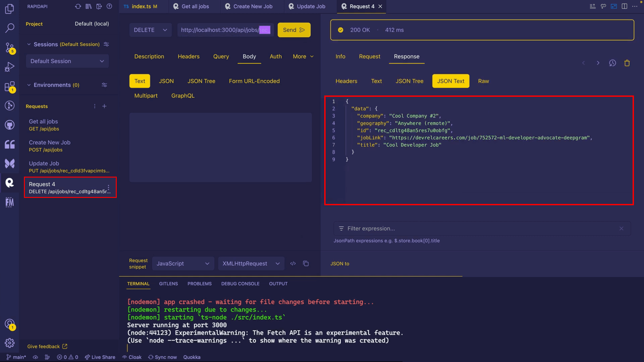Collapse Environments section chevron
The image size is (644, 362).
pyautogui.click(x=29, y=85)
